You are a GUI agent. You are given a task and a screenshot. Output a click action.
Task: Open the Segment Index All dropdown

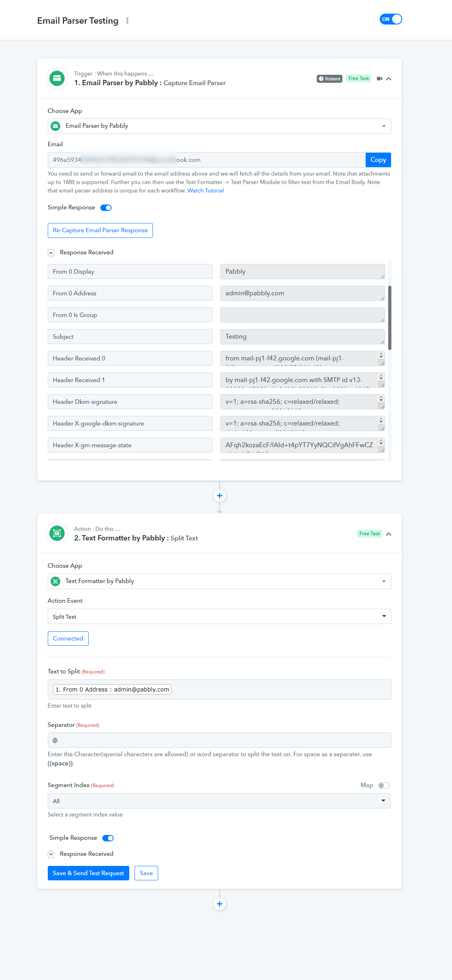pyautogui.click(x=219, y=801)
